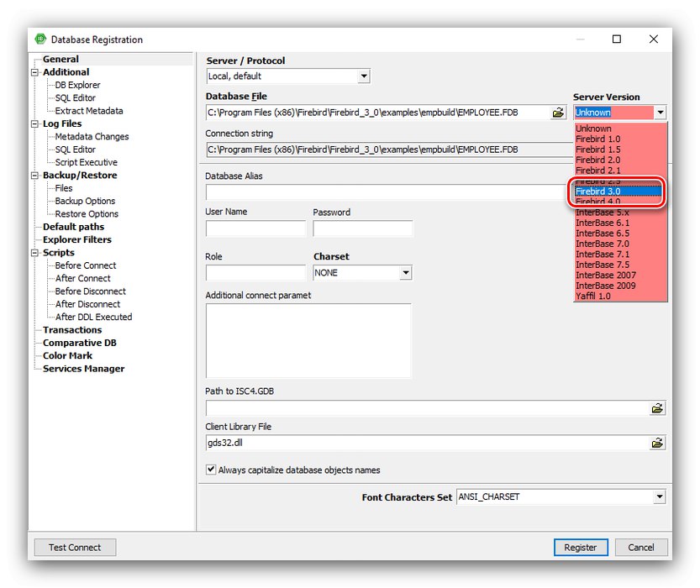Choose InterBase 2007 from version list
The image size is (700, 588).
click(x=620, y=276)
